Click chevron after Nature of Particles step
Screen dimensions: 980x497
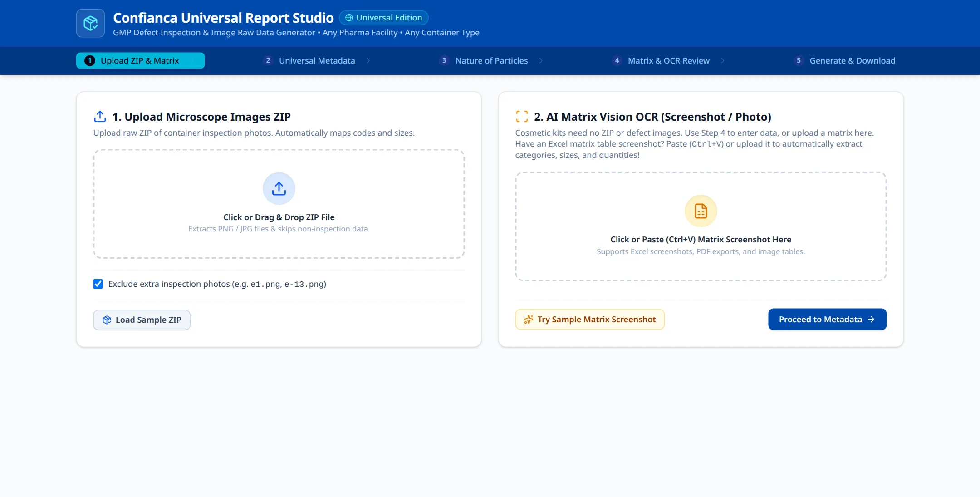[x=541, y=61]
